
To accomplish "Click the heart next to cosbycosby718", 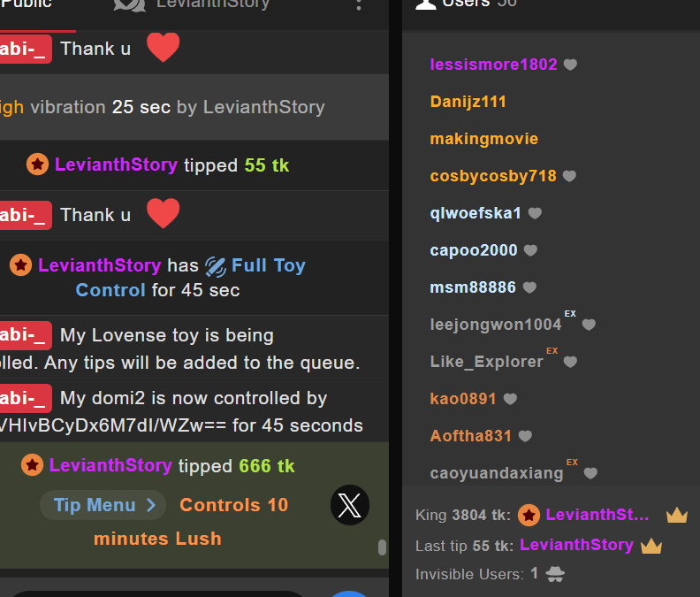I will [569, 176].
